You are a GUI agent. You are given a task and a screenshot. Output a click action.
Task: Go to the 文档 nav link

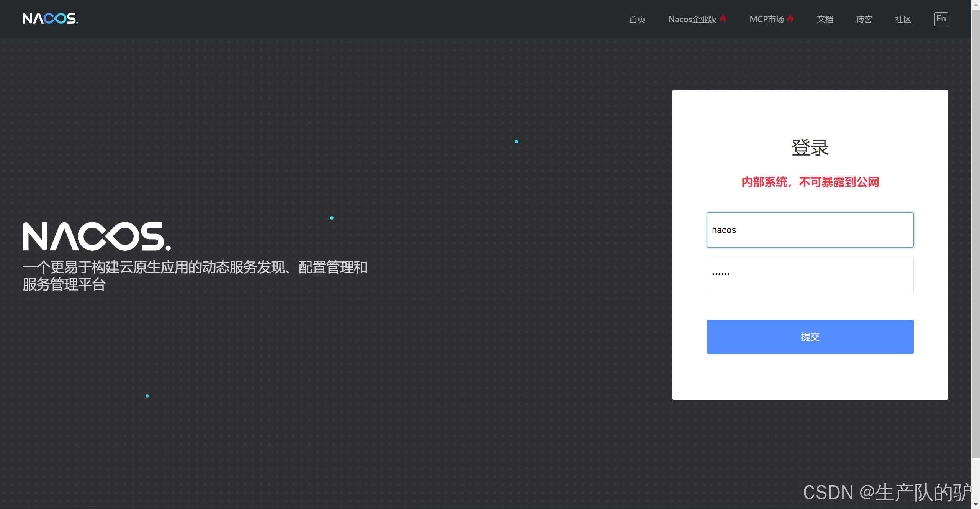click(825, 19)
